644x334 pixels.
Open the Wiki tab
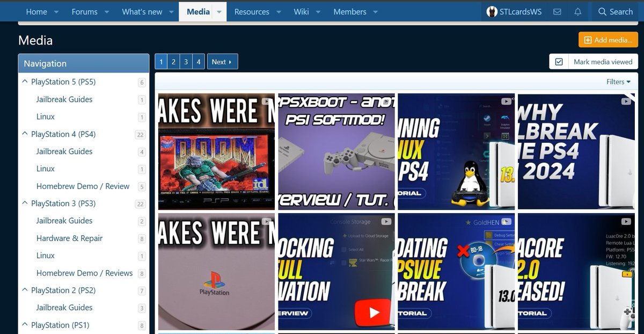point(302,12)
